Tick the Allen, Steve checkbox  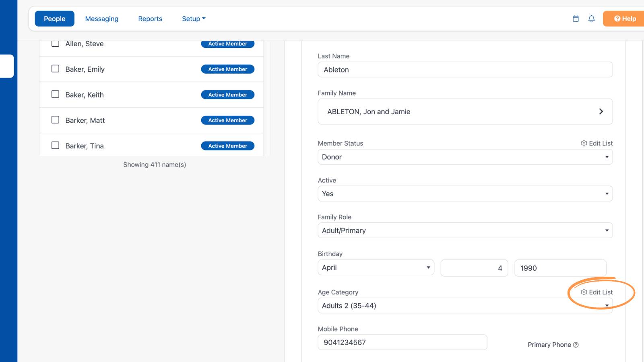(x=55, y=43)
